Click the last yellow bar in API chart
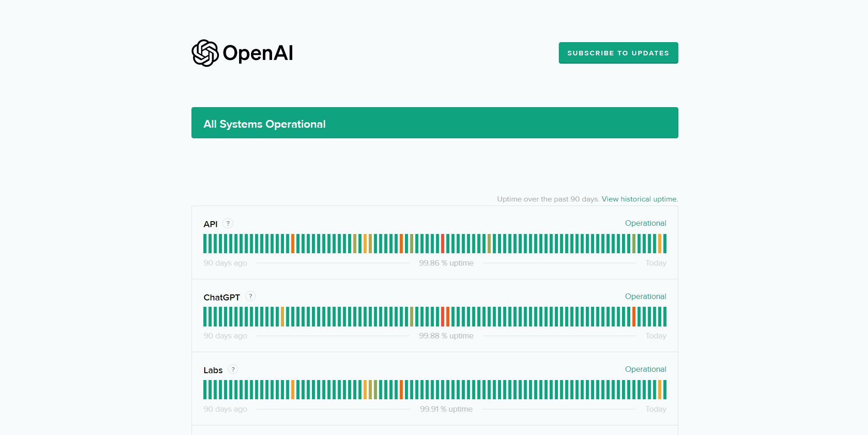 [660, 244]
